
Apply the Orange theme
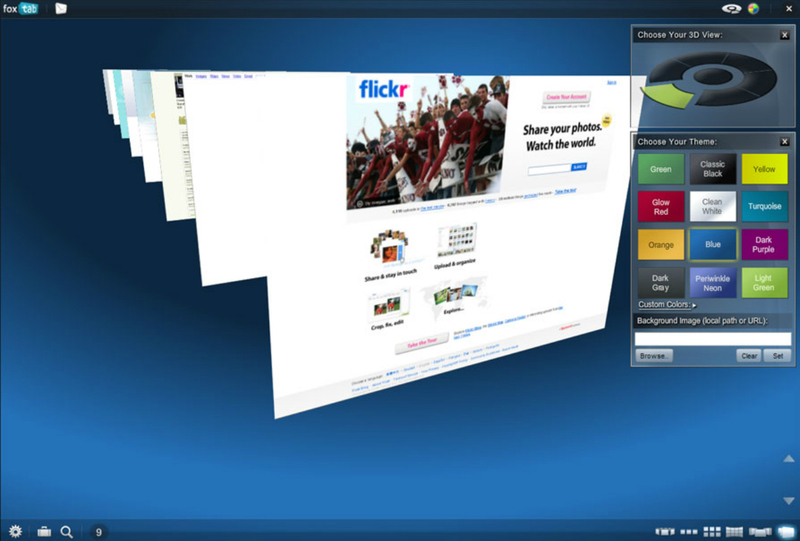[x=661, y=244]
